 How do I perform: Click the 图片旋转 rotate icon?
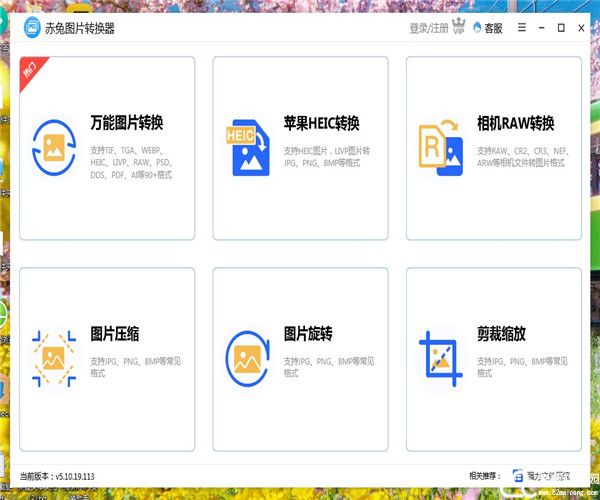point(249,357)
